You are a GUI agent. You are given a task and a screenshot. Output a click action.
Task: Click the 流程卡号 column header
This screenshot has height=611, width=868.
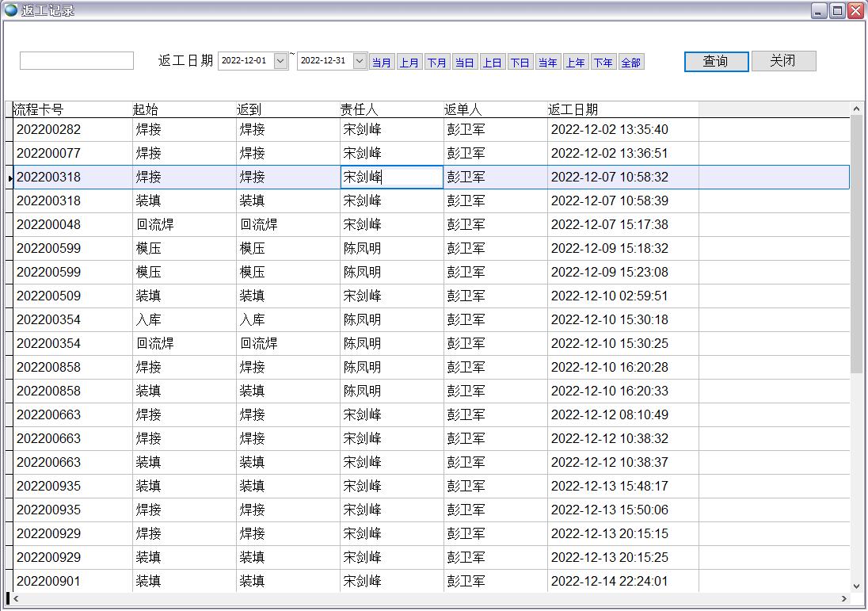[x=72, y=109]
